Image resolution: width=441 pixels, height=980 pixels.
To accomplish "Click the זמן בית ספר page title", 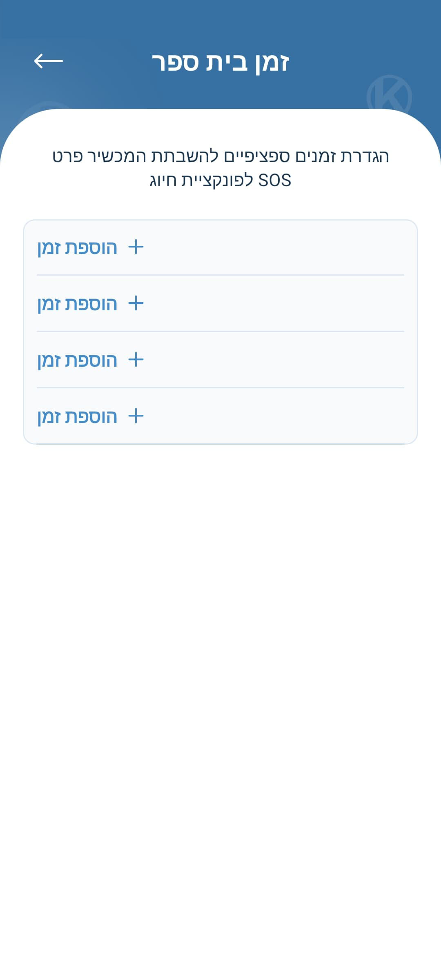I will [x=220, y=62].
